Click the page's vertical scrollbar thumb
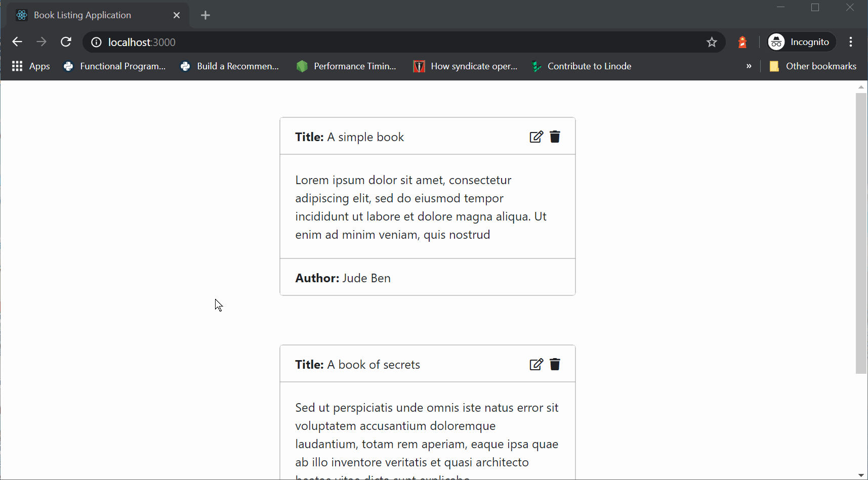This screenshot has height=480, width=868. 861,233
